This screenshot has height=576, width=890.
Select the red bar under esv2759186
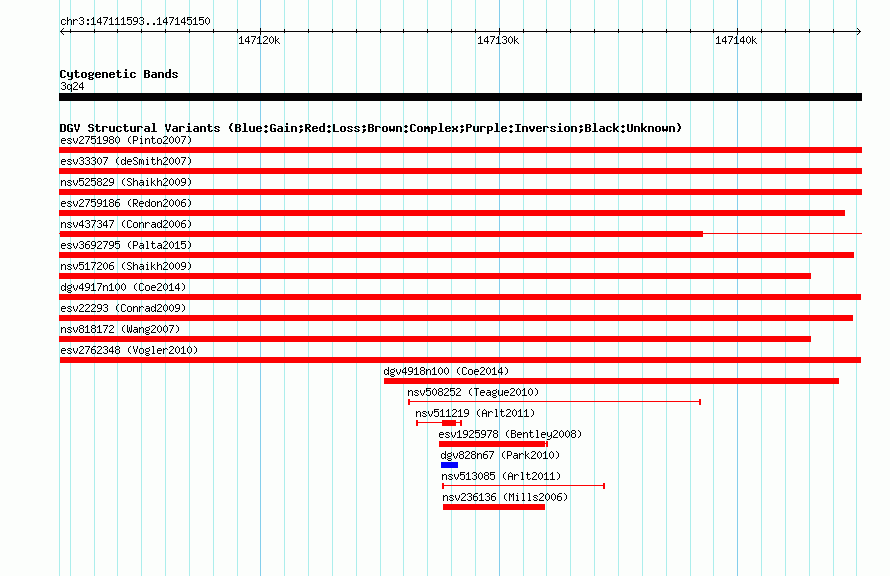point(452,213)
